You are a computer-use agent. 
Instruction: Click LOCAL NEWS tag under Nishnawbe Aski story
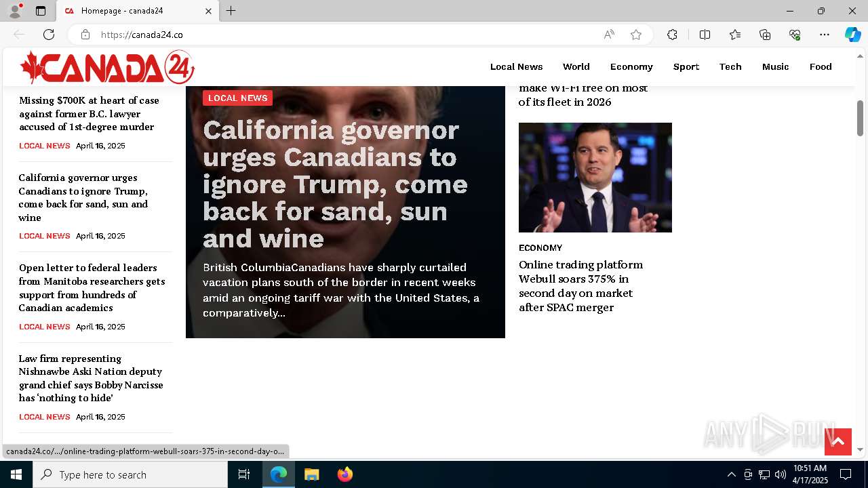tap(44, 417)
